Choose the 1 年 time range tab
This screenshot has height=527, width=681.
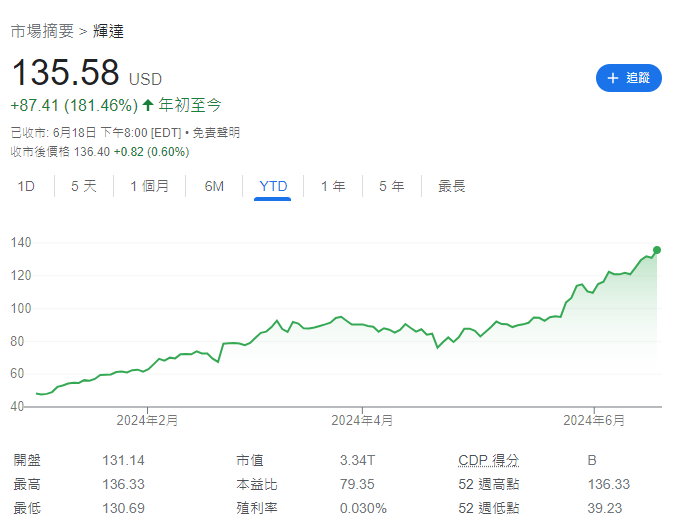(333, 186)
